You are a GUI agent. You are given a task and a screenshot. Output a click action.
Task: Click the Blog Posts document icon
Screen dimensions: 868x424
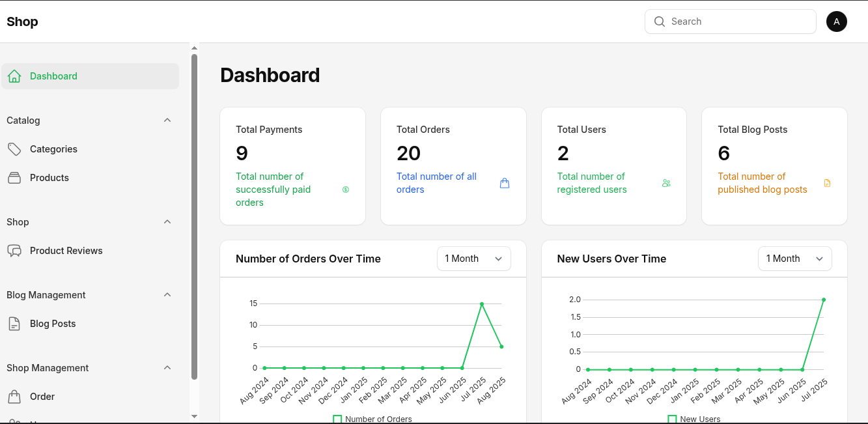click(14, 324)
